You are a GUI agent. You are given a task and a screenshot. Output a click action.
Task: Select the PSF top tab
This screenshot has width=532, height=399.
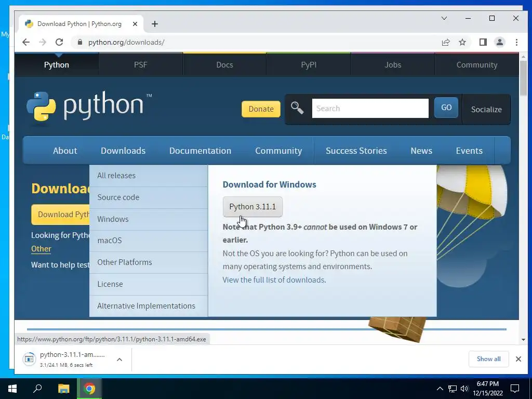(140, 65)
